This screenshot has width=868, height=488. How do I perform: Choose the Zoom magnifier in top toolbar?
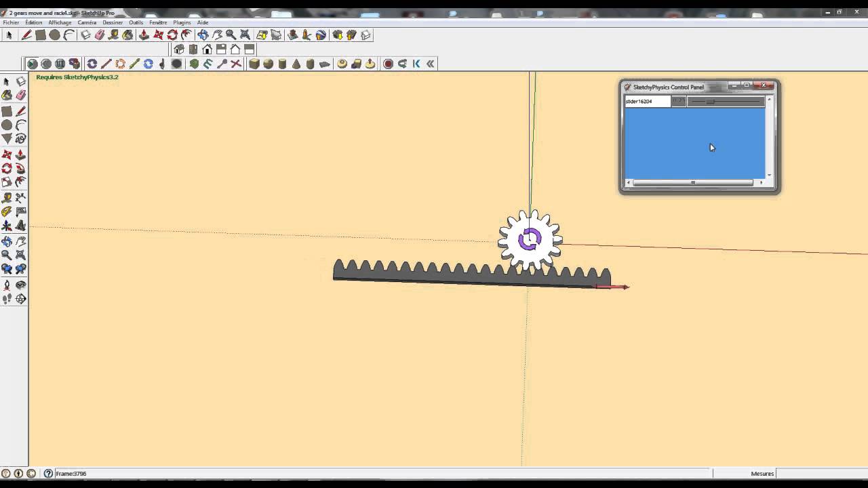pos(231,35)
